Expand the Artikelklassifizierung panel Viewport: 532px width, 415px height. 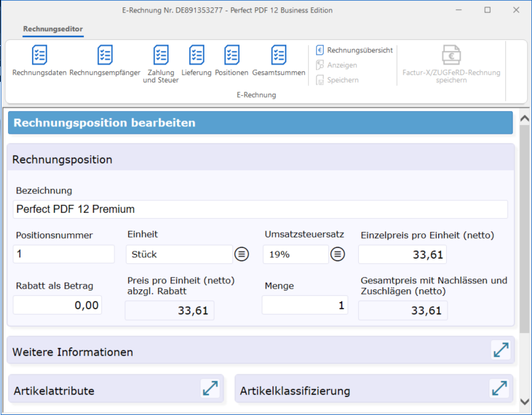click(499, 389)
